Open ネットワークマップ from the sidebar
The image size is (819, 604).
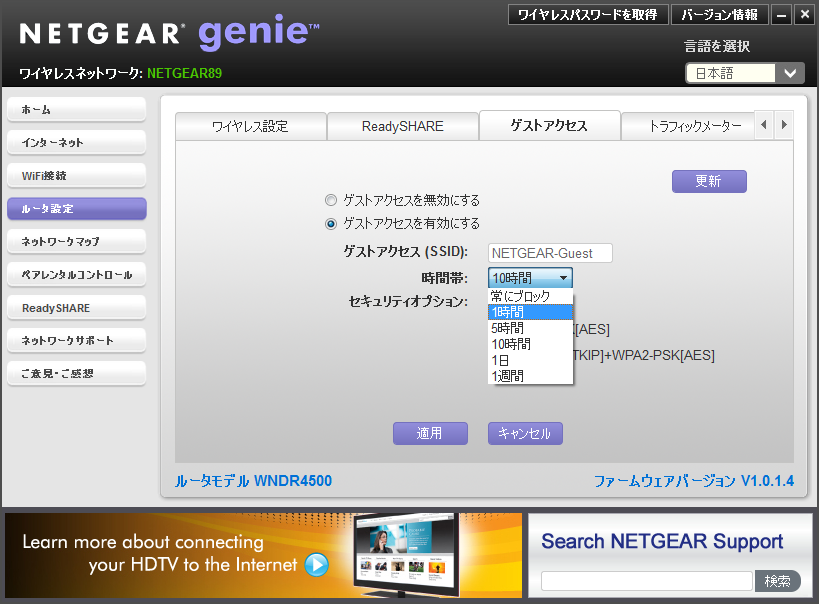76,242
